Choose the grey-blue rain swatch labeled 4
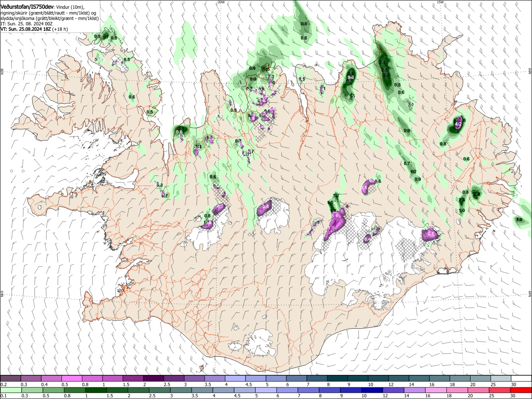The image size is (532, 399). (x=224, y=390)
